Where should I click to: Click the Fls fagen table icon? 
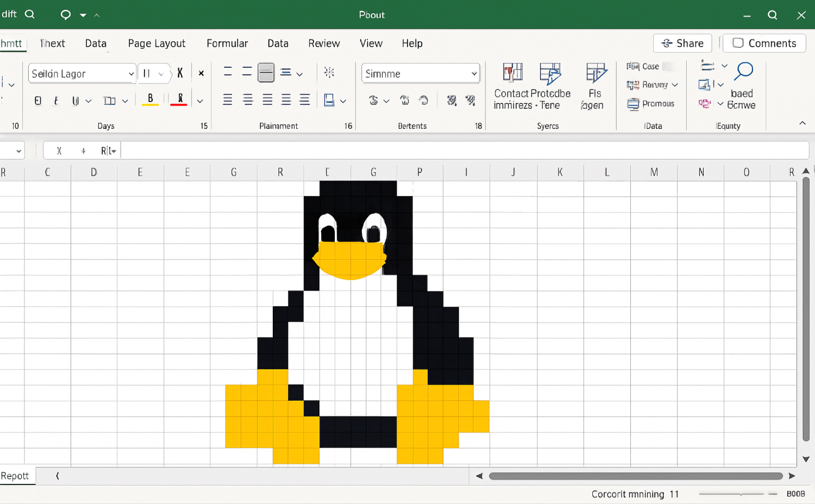point(595,73)
